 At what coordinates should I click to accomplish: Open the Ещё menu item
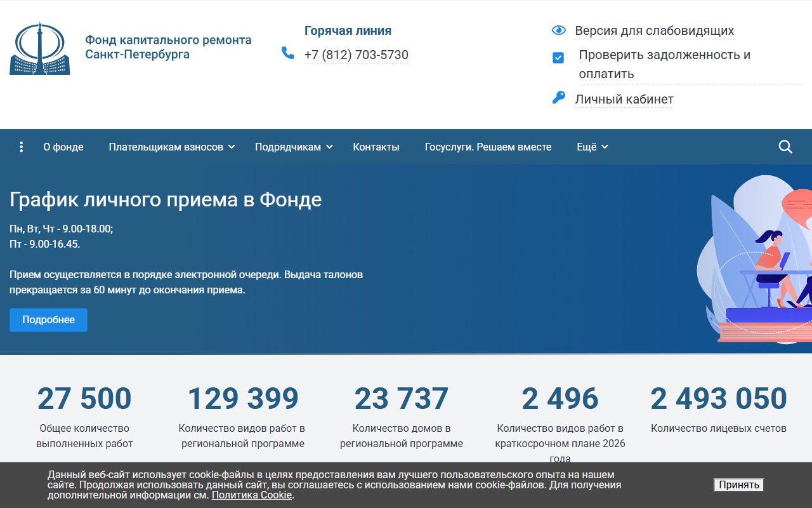click(x=587, y=147)
